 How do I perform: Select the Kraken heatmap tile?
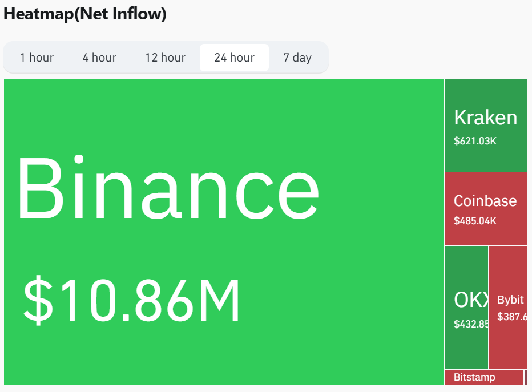(x=486, y=125)
